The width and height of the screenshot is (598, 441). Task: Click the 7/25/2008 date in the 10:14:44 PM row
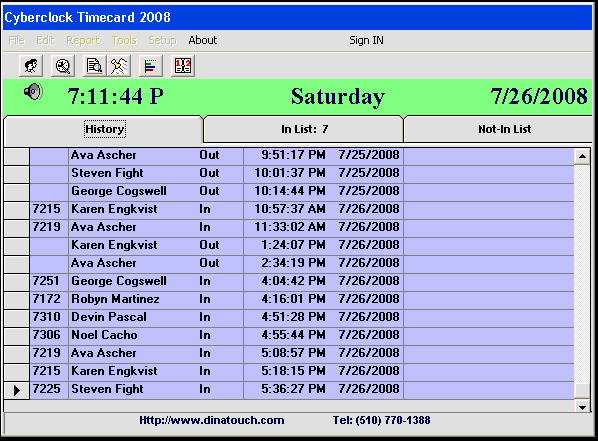[x=369, y=191]
